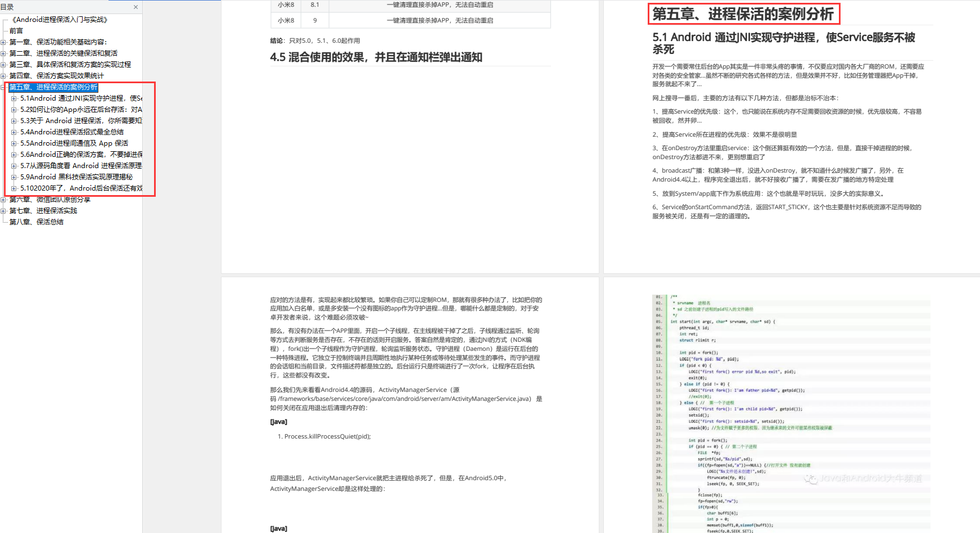Click list item 2、提高Service所在进程的优先级
The height and width of the screenshot is (533, 980).
point(725,135)
